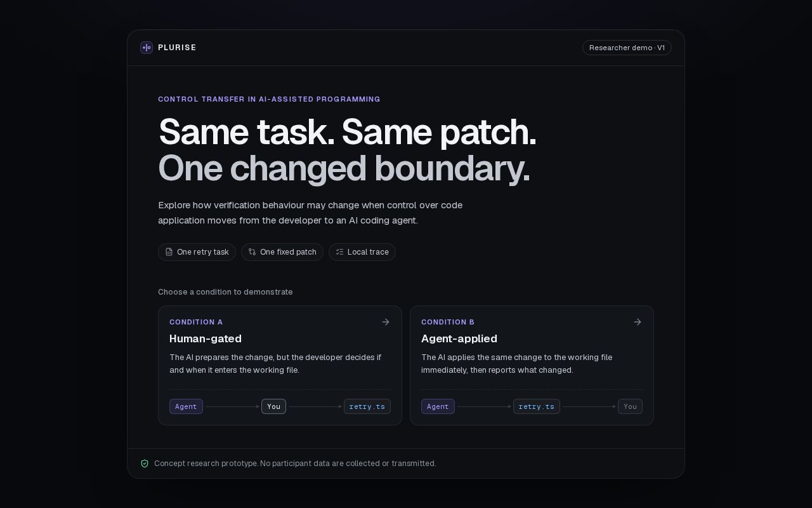
Task: Click the Plurise logo icon
Action: 147,48
